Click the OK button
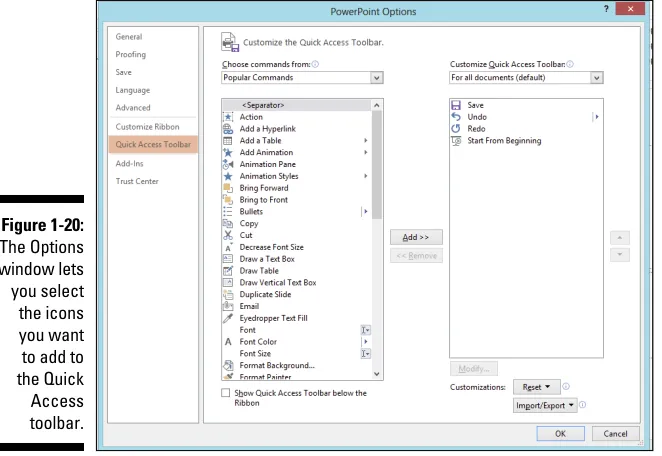 [x=561, y=434]
